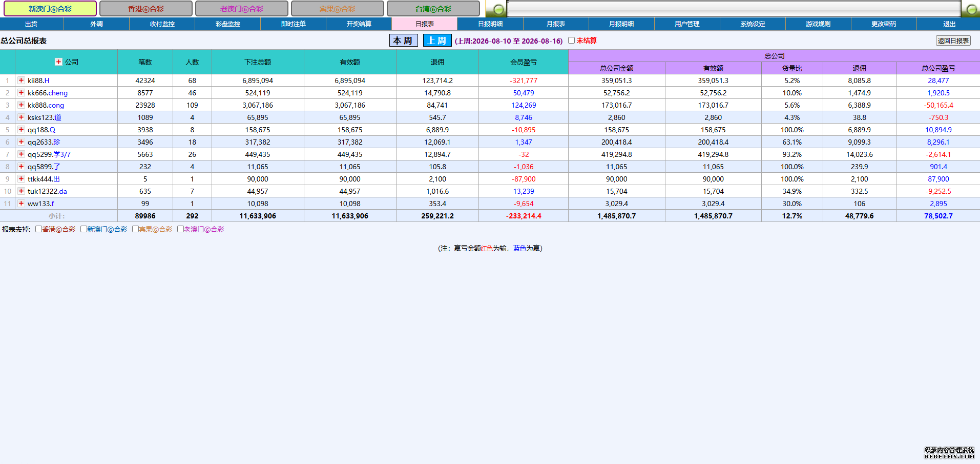Show the 上周 report
The width and height of the screenshot is (980, 464).
pos(437,41)
